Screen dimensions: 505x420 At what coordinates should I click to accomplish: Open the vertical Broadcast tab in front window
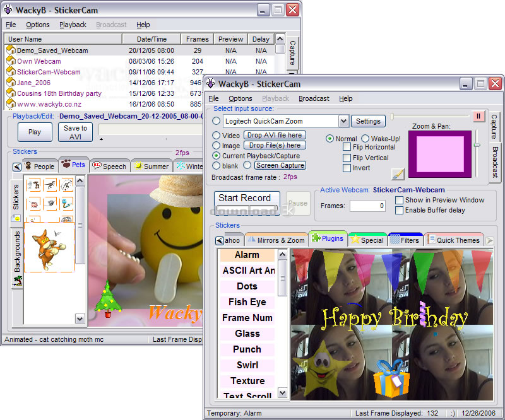pos(495,162)
